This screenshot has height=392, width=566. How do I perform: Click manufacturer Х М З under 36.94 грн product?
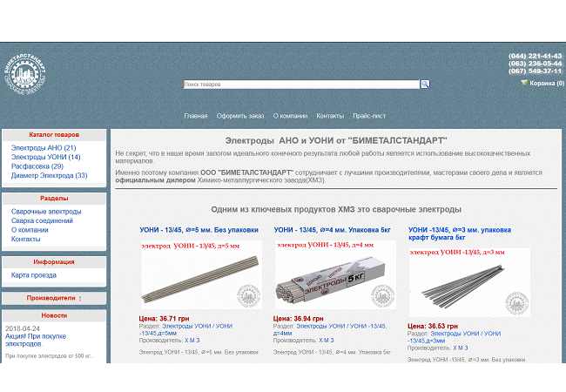pyautogui.click(x=327, y=341)
